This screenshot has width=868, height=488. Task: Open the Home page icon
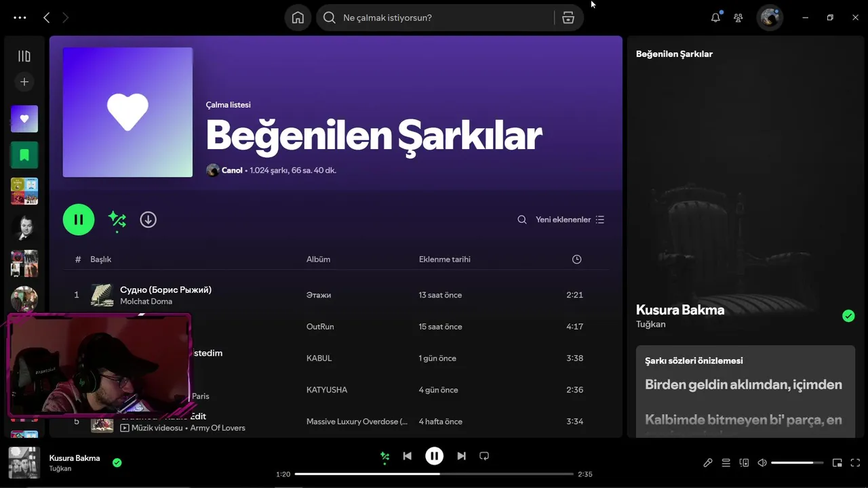[x=298, y=18]
